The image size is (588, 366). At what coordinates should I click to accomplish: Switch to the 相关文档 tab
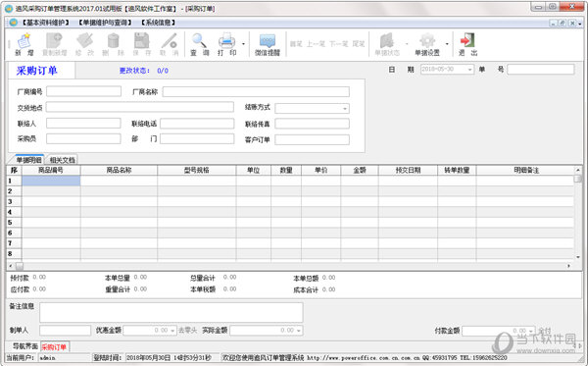(x=63, y=160)
